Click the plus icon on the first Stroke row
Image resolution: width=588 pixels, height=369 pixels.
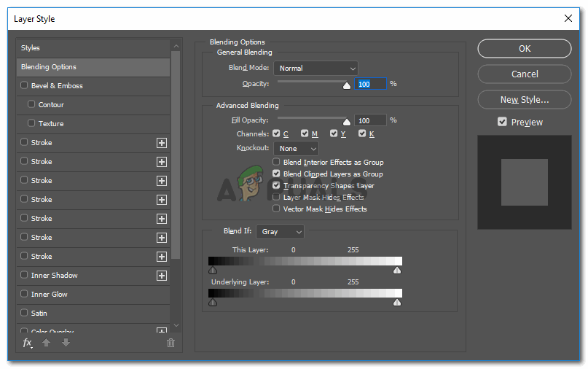point(162,143)
